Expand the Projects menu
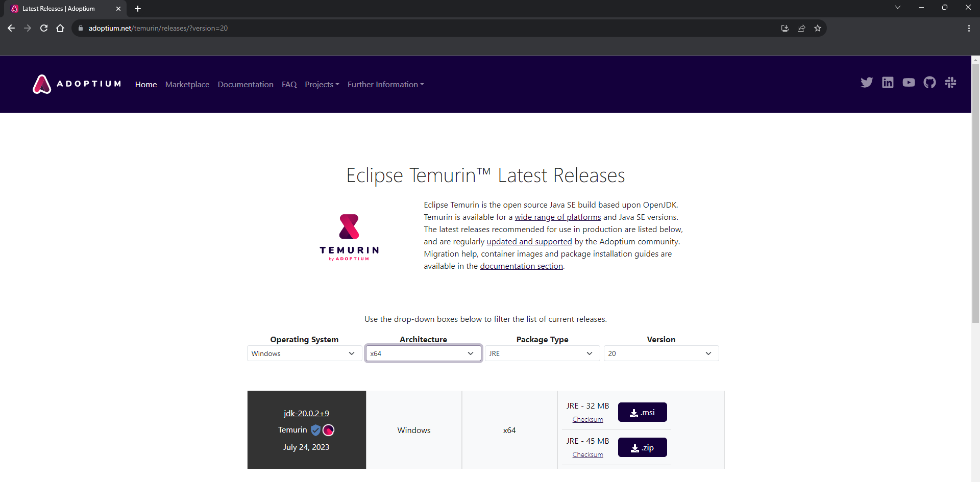Image resolution: width=980 pixels, height=482 pixels. [x=322, y=85]
